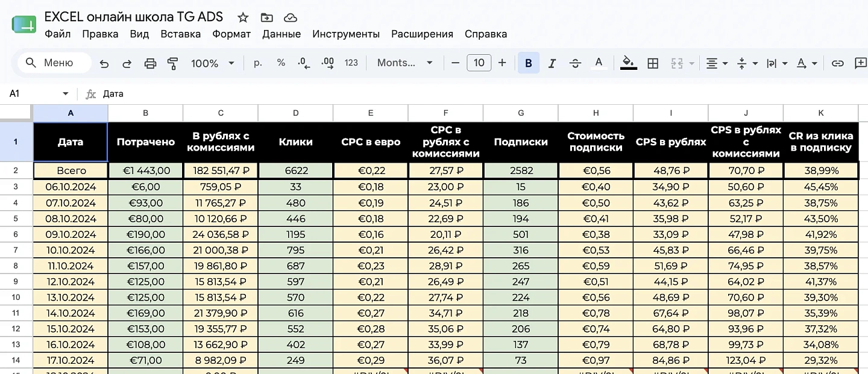This screenshot has width=868, height=374.
Task: Select column A header
Action: (x=71, y=113)
